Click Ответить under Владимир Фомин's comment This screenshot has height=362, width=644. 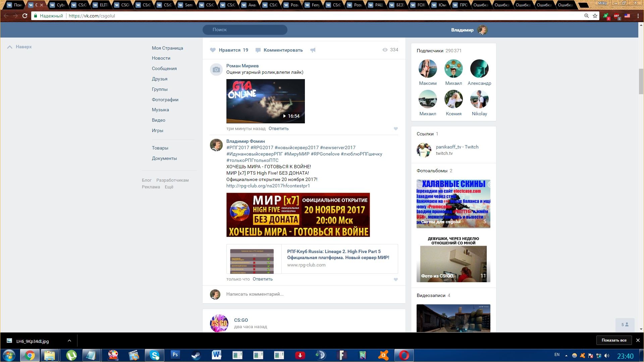click(263, 279)
